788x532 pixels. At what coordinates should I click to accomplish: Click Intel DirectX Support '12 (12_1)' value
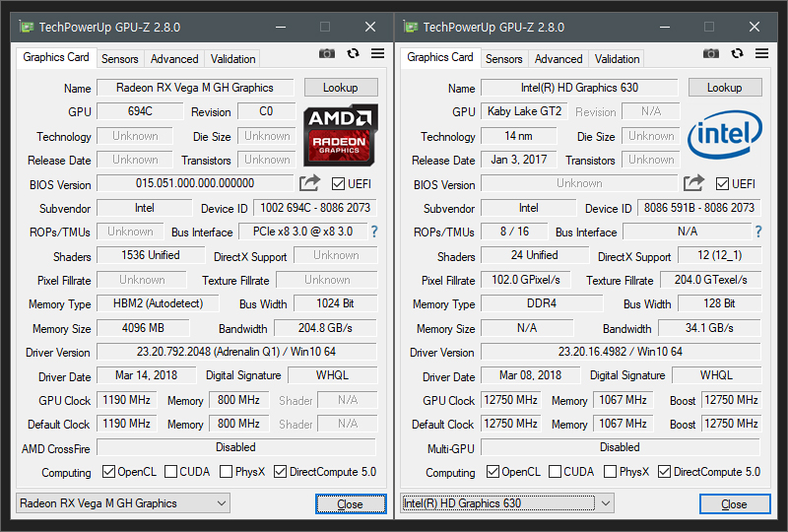point(720,255)
